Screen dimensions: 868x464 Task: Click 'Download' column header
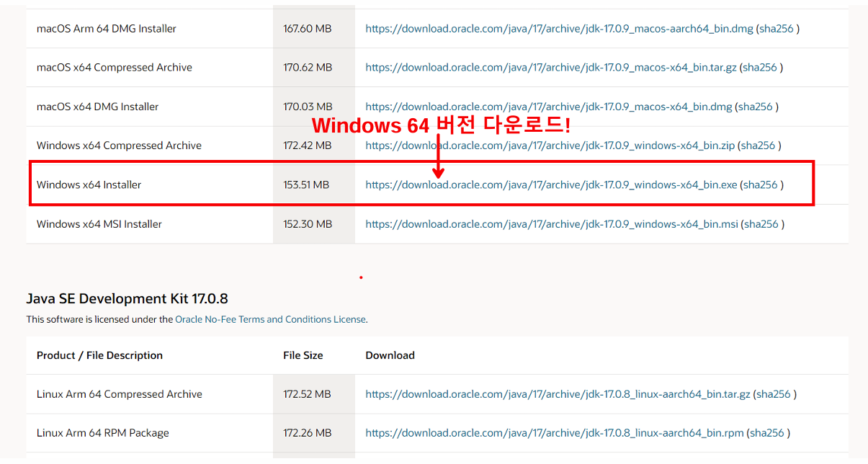click(x=390, y=355)
